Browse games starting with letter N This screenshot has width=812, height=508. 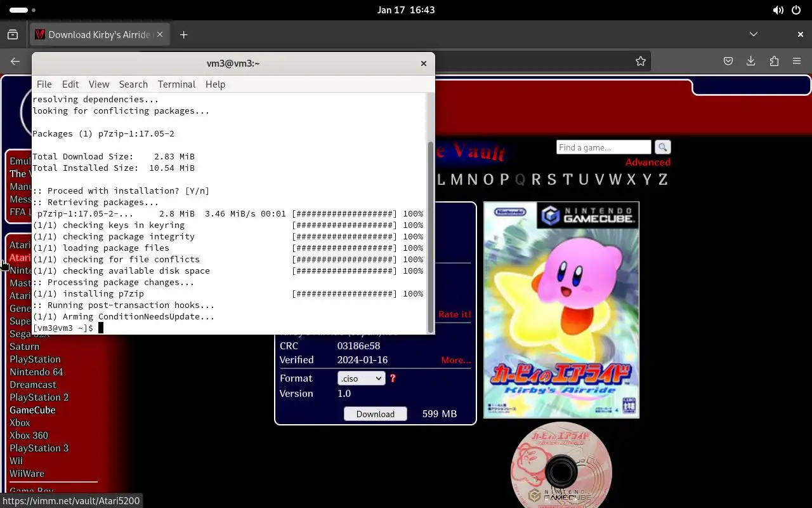click(473, 179)
